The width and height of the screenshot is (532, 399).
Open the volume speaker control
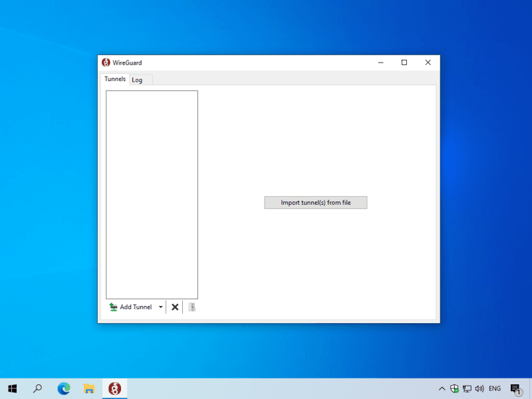click(x=479, y=388)
